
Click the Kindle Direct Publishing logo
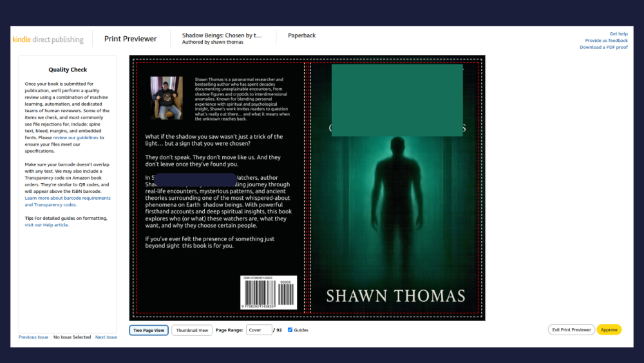pyautogui.click(x=48, y=39)
